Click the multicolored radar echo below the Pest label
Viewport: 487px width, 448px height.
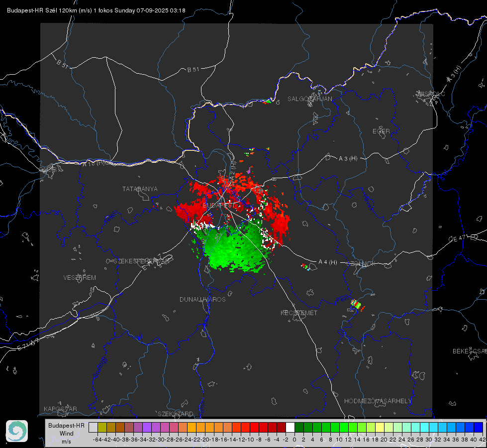(x=357, y=304)
